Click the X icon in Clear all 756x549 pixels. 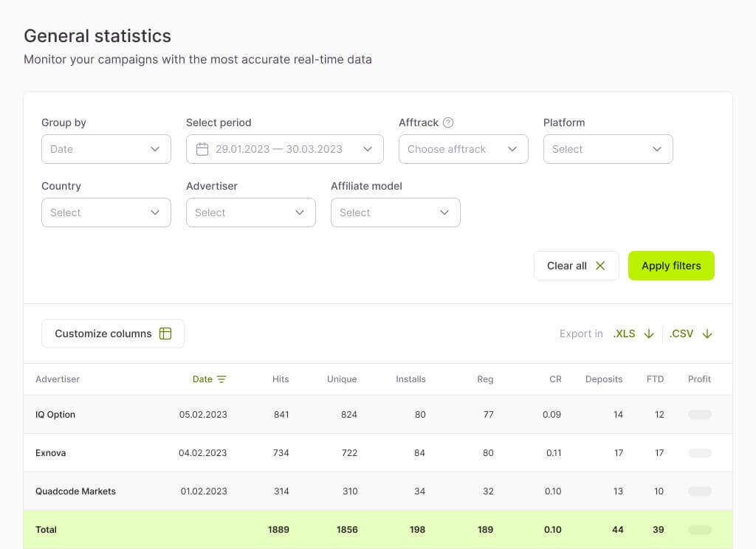point(600,266)
